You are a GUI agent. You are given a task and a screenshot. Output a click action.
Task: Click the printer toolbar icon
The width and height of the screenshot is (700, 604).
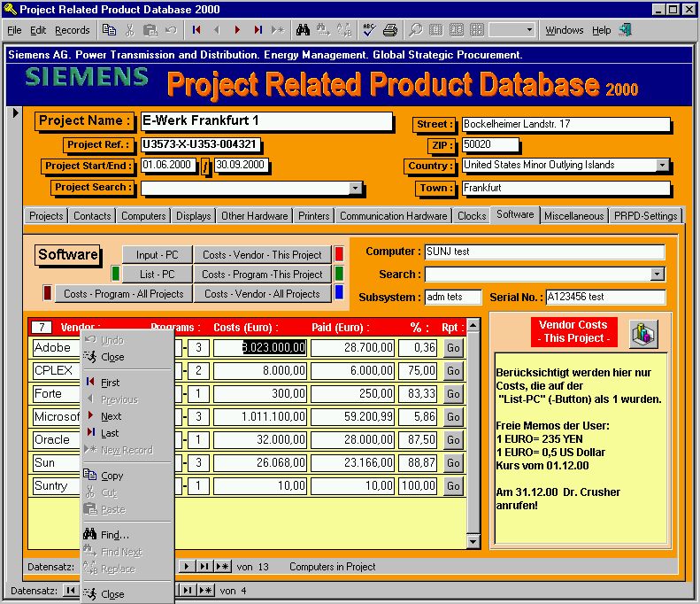click(x=389, y=30)
